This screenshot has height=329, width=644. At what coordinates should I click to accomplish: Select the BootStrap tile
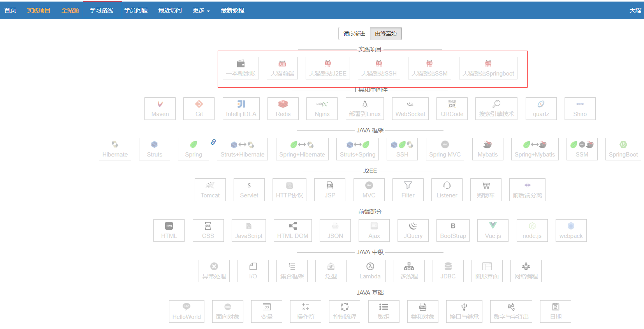point(453,230)
